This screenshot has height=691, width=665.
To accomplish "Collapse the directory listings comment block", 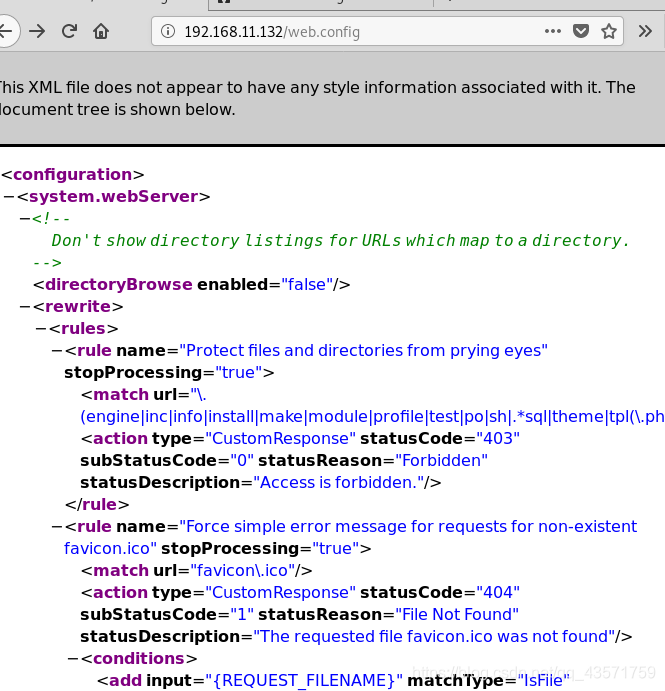I will (25, 219).
